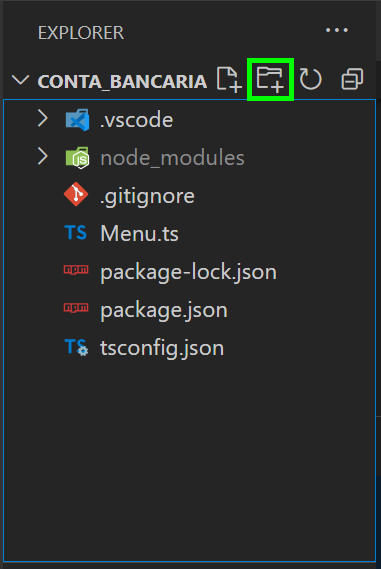Click the blue .vscode folder icon
The image size is (381, 569).
[x=77, y=120]
